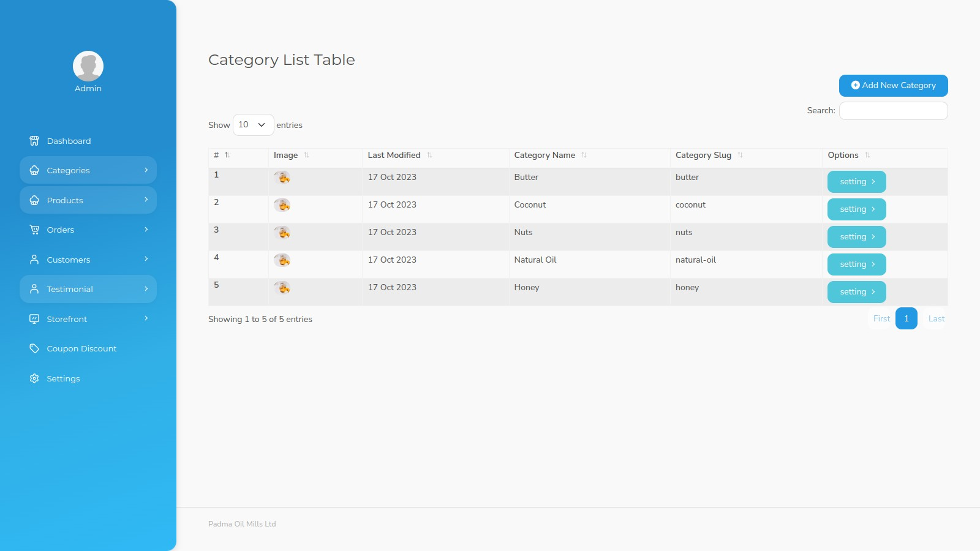Click the plus icon on Add New Category
The image size is (980, 551).
(855, 86)
